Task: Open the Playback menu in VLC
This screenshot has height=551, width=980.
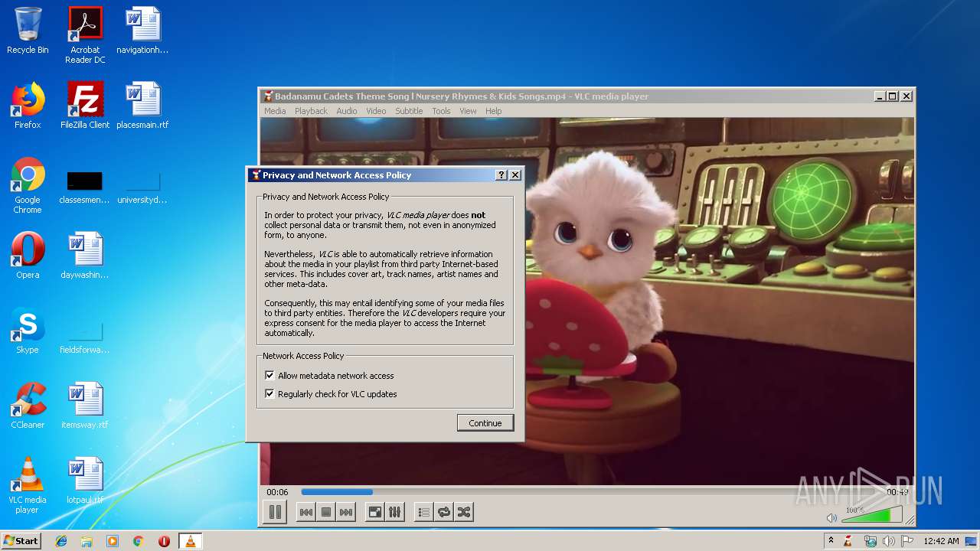Action: 311,111
